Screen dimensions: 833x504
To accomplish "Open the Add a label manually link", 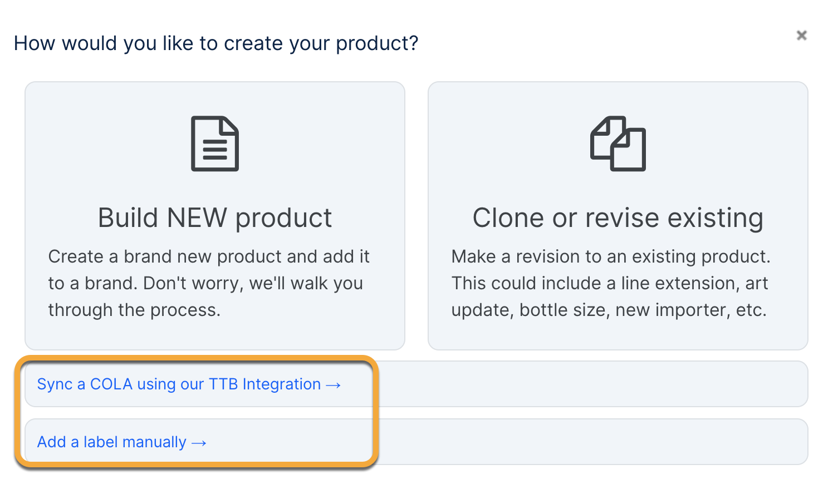I will [x=111, y=442].
